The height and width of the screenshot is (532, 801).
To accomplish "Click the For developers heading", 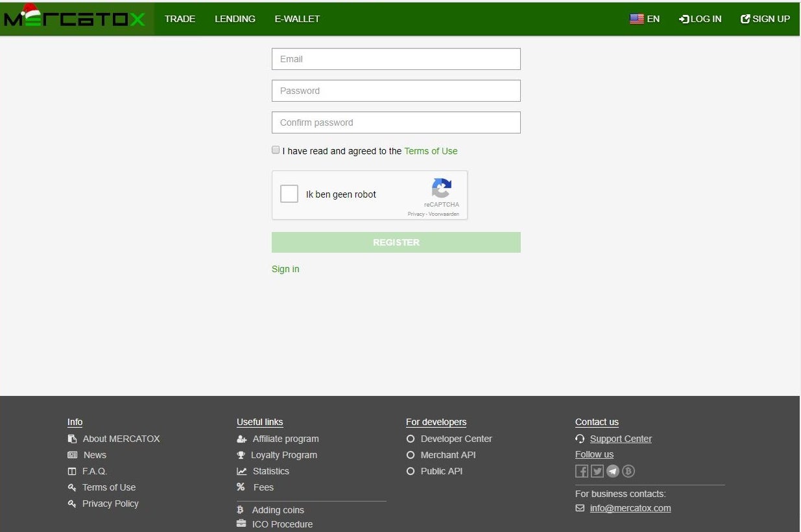I will [x=436, y=422].
